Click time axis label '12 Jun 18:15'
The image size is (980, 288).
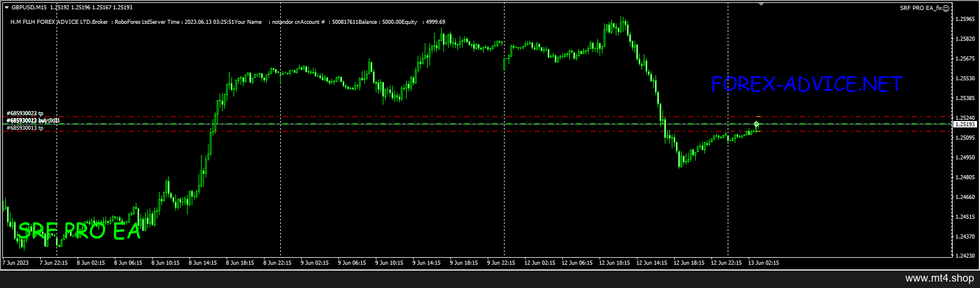(689, 263)
